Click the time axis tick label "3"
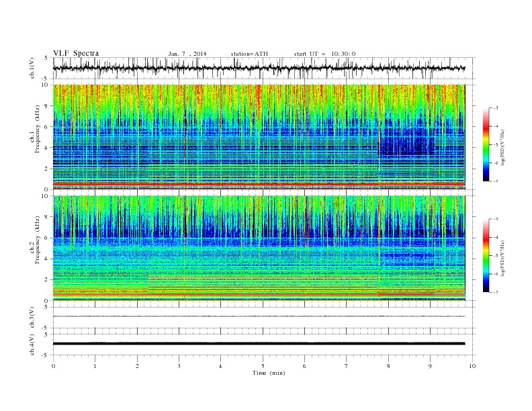 (x=179, y=366)
